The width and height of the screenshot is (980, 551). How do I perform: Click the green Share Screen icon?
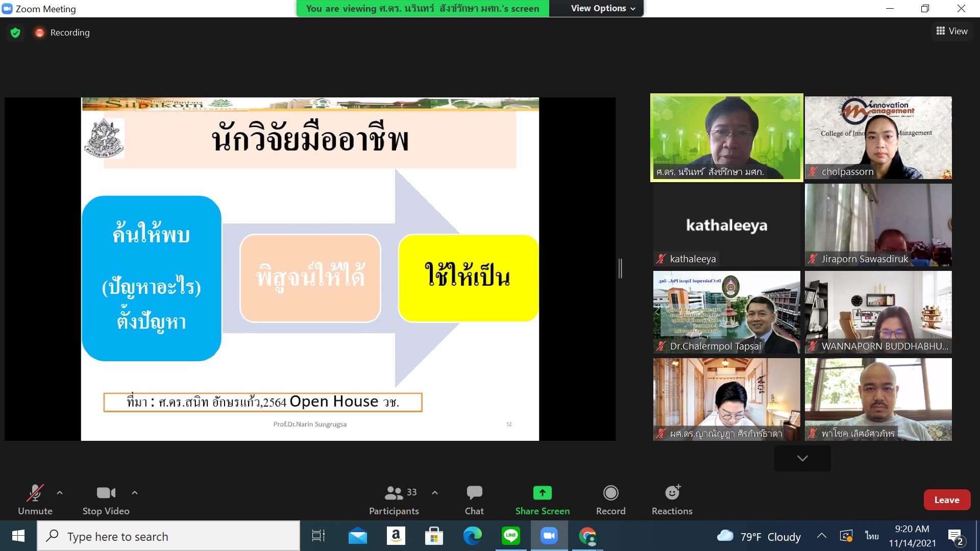(x=542, y=493)
